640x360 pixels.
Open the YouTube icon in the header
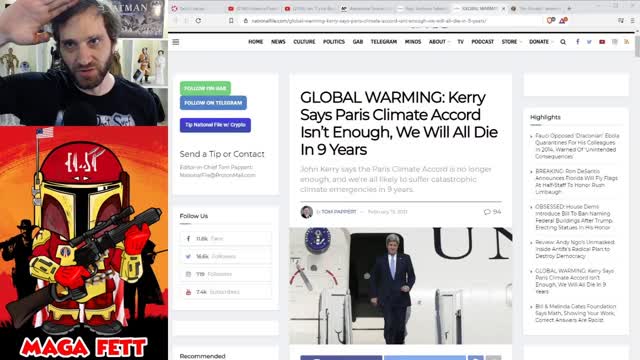coord(602,42)
